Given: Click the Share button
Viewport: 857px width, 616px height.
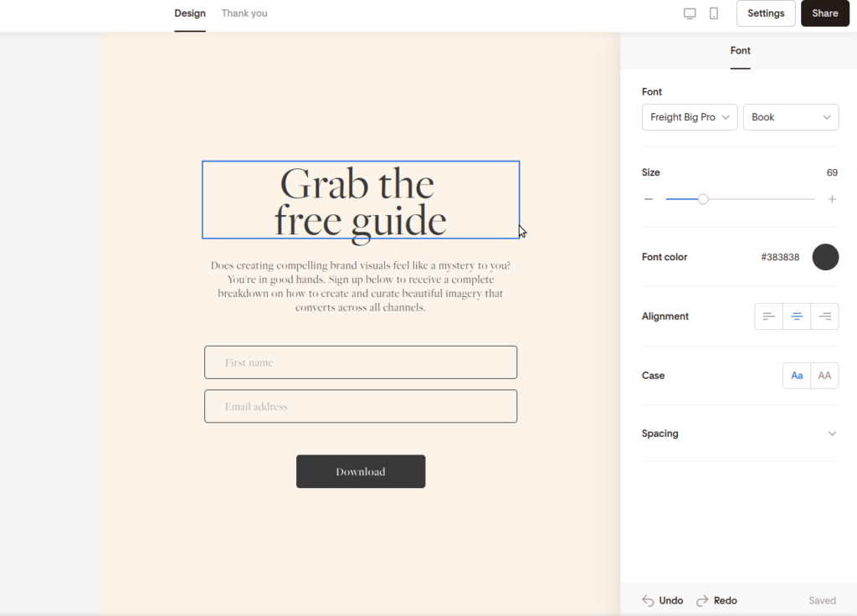Looking at the screenshot, I should point(824,13).
